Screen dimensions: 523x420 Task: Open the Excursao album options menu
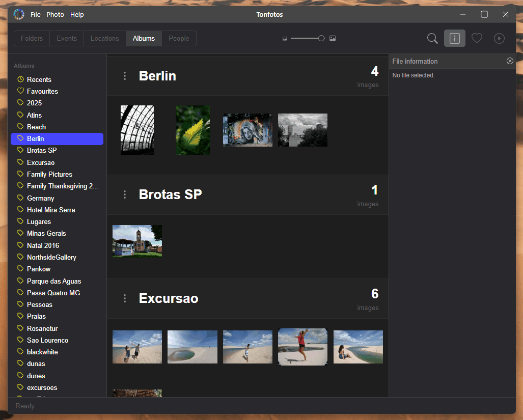pos(125,298)
